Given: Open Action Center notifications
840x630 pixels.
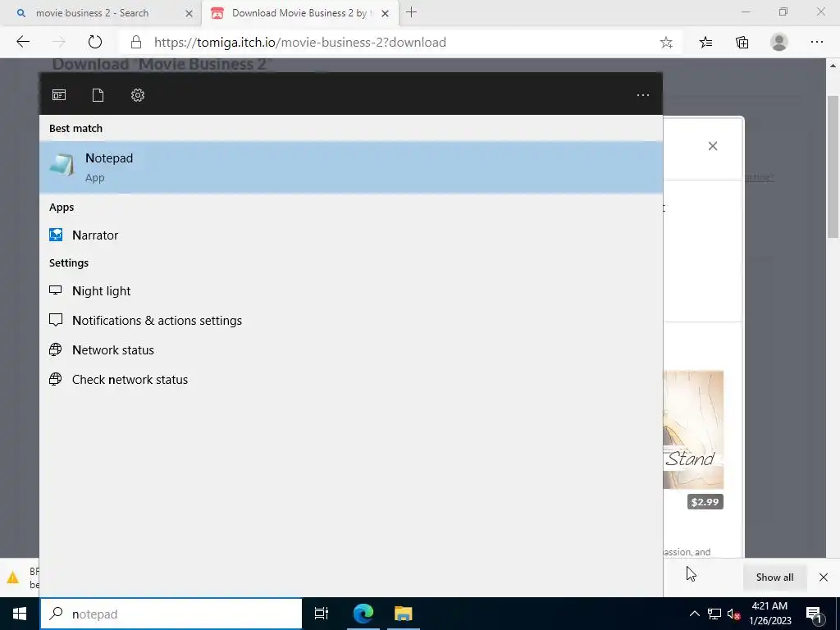Looking at the screenshot, I should pos(814,614).
